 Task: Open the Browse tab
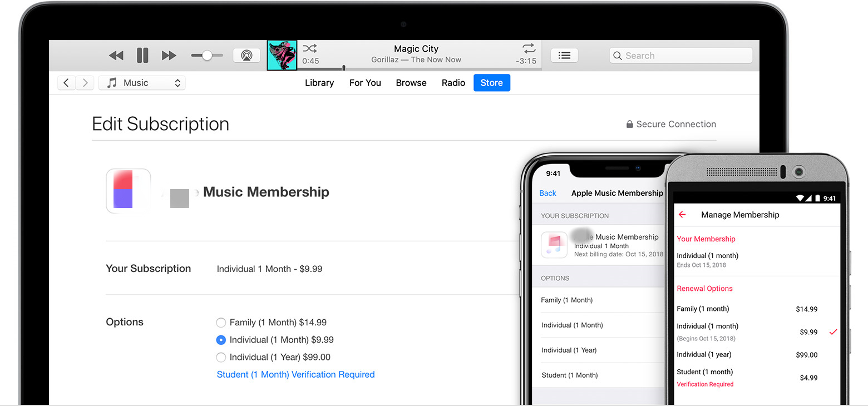pyautogui.click(x=411, y=83)
